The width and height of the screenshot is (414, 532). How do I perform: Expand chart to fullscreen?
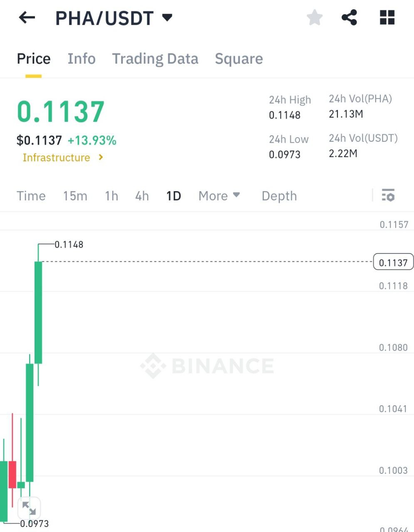pos(29,508)
